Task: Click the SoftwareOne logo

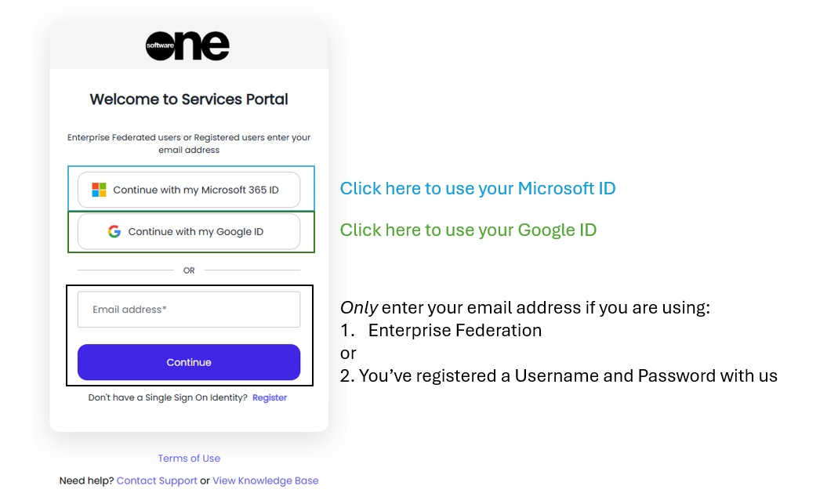Action: coord(188,45)
